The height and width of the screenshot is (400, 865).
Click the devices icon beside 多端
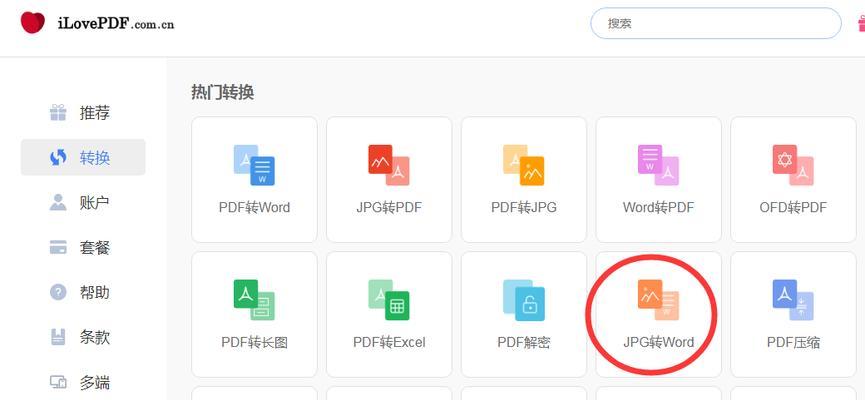coord(58,382)
